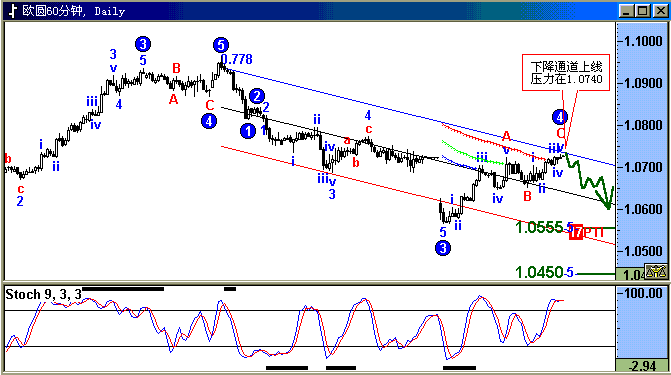Maximize the chart window
The height and width of the screenshot is (375, 671).
tap(642, 11)
